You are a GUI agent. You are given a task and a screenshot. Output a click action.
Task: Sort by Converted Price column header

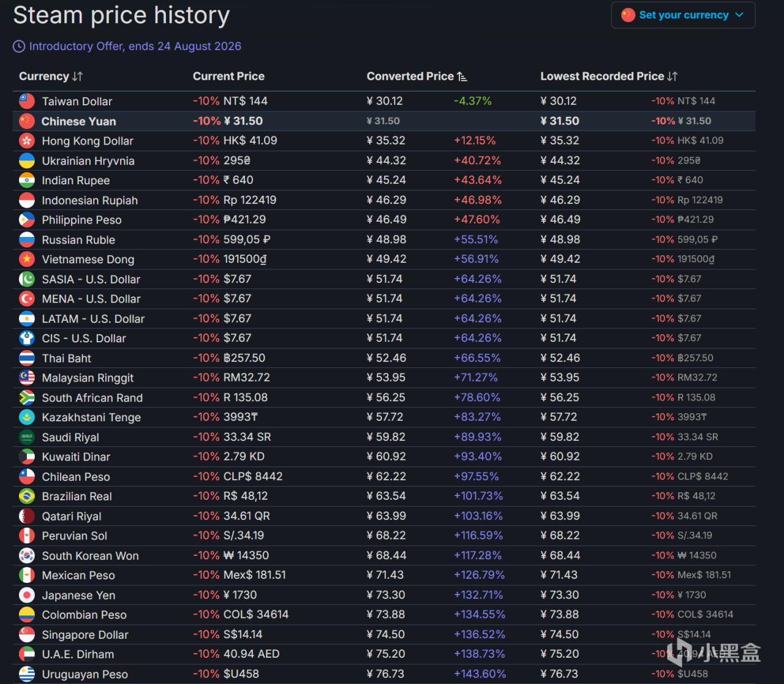pos(417,77)
